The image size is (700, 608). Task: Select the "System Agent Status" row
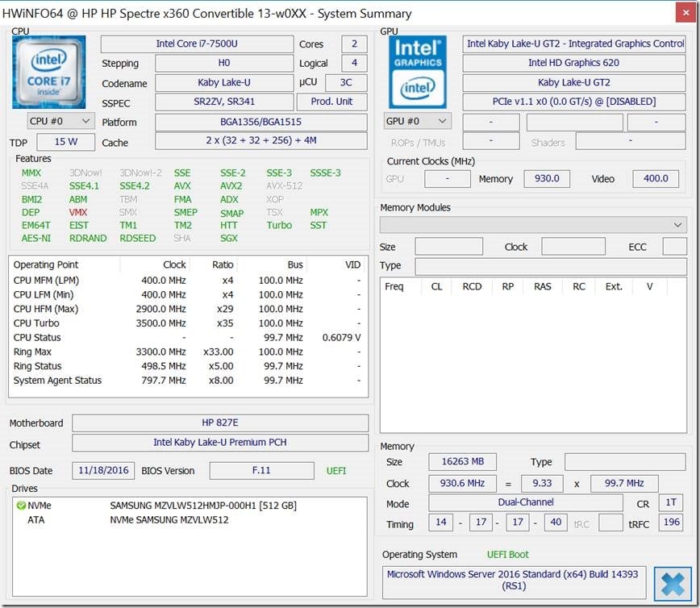(187, 381)
